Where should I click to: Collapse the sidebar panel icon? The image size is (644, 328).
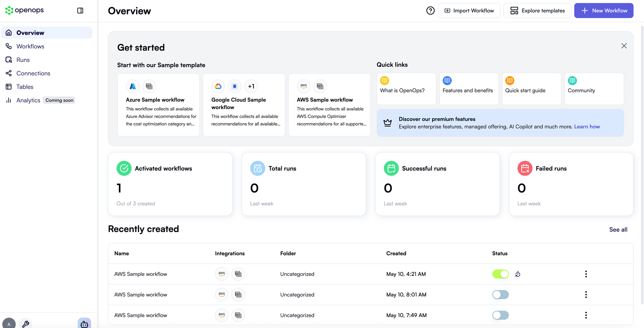pyautogui.click(x=80, y=11)
